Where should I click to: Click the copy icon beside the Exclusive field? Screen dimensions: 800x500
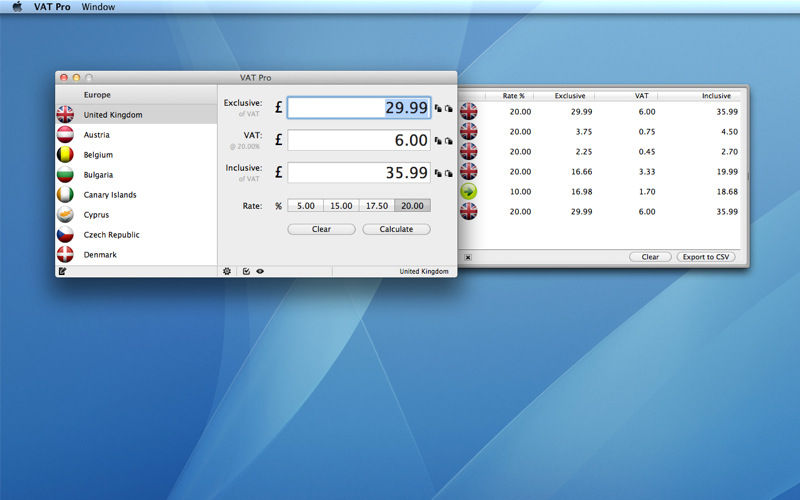click(x=438, y=109)
